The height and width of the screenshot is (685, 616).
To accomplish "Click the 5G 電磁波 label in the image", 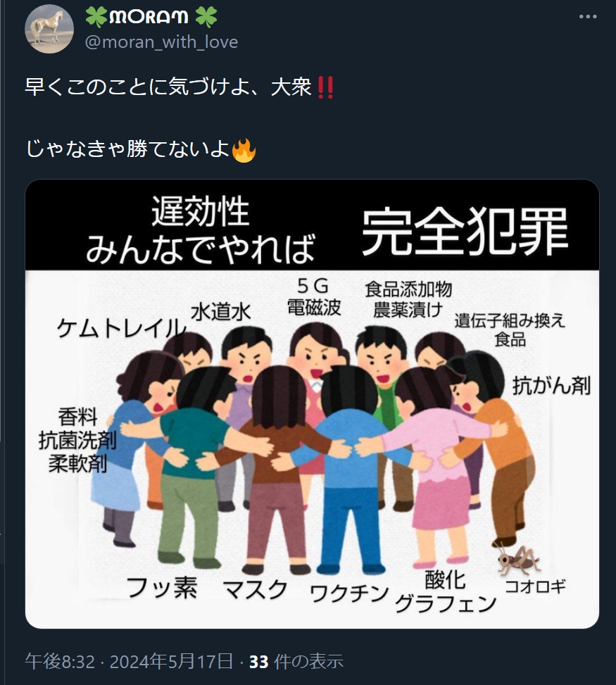I will pyautogui.click(x=314, y=297).
